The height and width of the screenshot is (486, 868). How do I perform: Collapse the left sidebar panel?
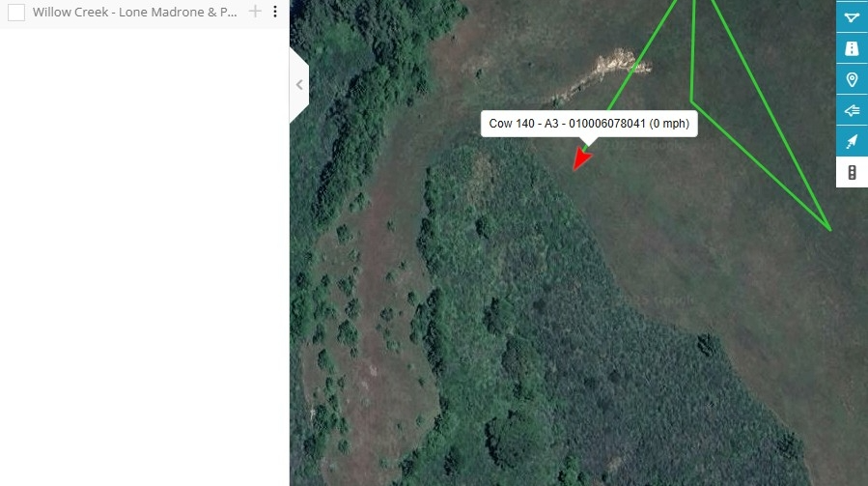(299, 85)
